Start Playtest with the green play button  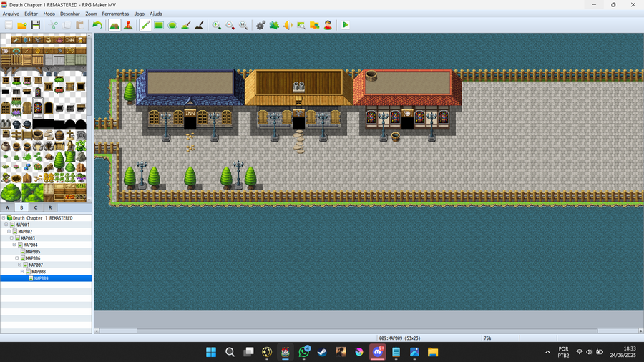pos(346,25)
